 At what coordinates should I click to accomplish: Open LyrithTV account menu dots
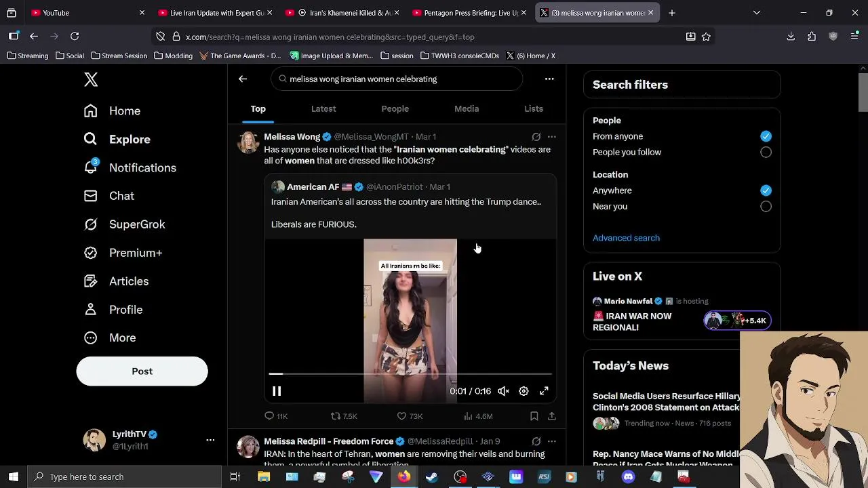tap(210, 441)
